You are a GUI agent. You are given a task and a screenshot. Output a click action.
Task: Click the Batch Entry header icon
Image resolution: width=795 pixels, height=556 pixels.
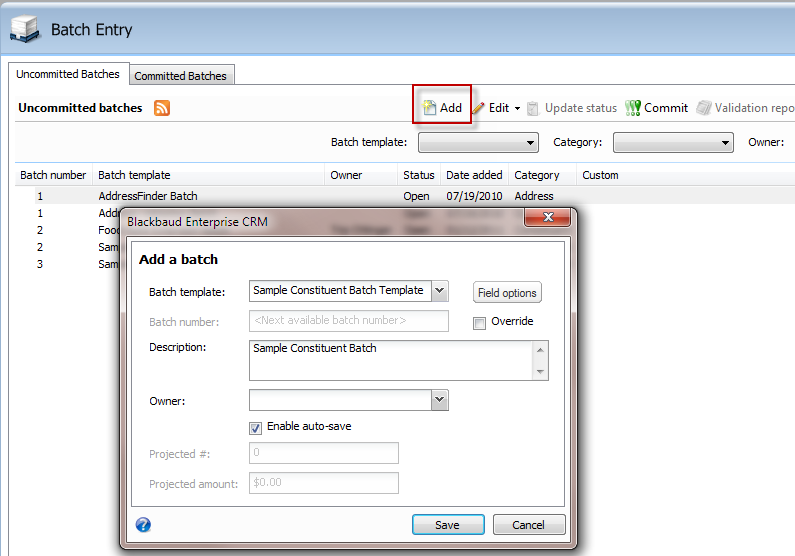24,29
